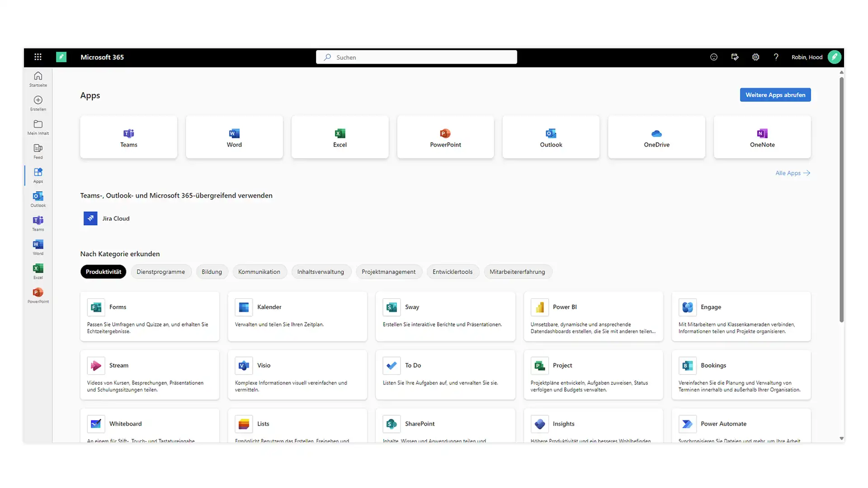868x488 pixels.
Task: Open the Kalender app card
Action: (297, 316)
